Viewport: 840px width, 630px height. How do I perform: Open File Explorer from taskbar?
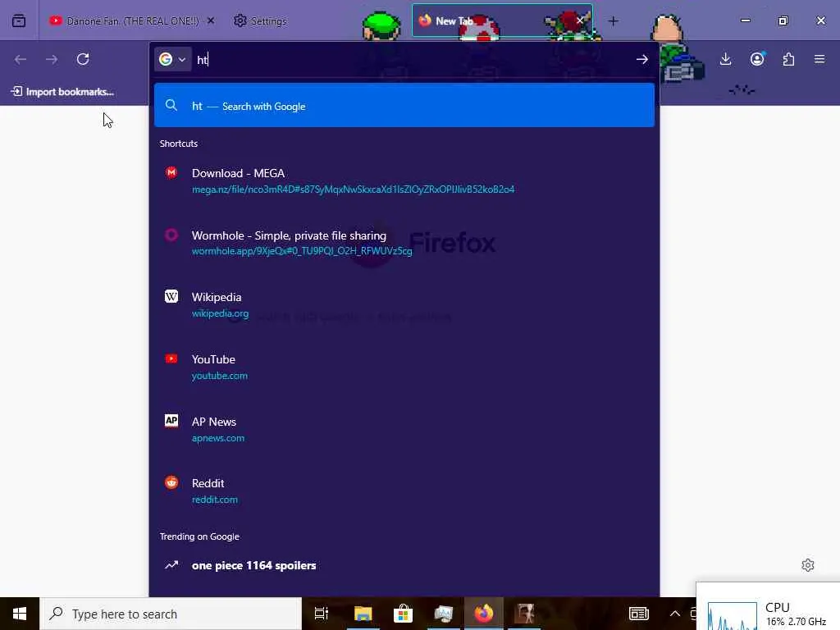pos(363,614)
